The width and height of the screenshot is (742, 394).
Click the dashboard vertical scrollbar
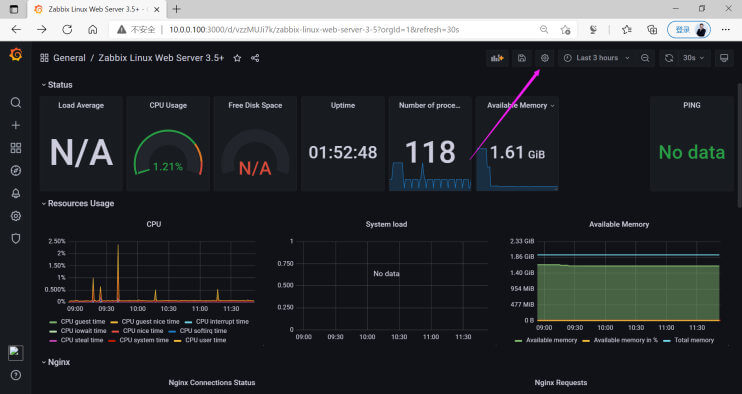tap(740, 146)
